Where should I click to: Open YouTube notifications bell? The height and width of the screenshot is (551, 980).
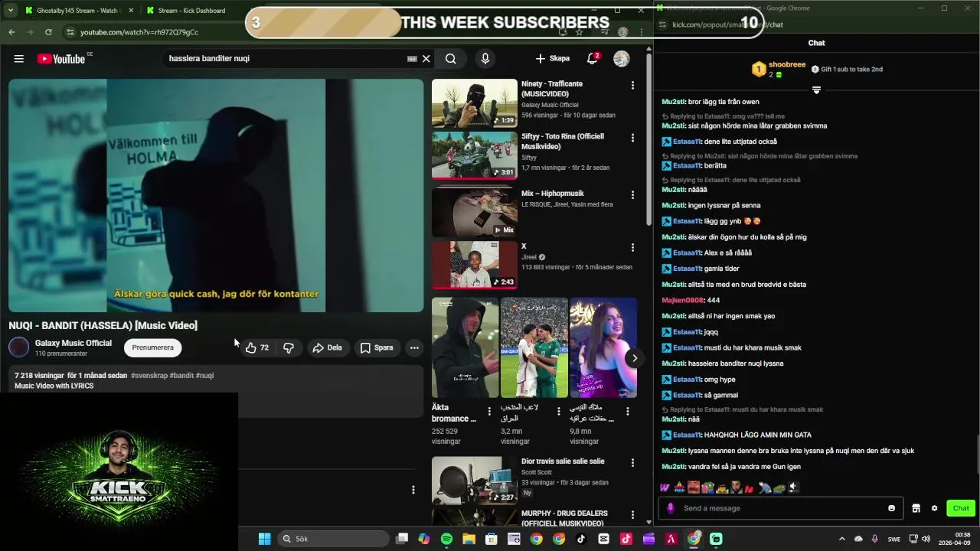592,59
